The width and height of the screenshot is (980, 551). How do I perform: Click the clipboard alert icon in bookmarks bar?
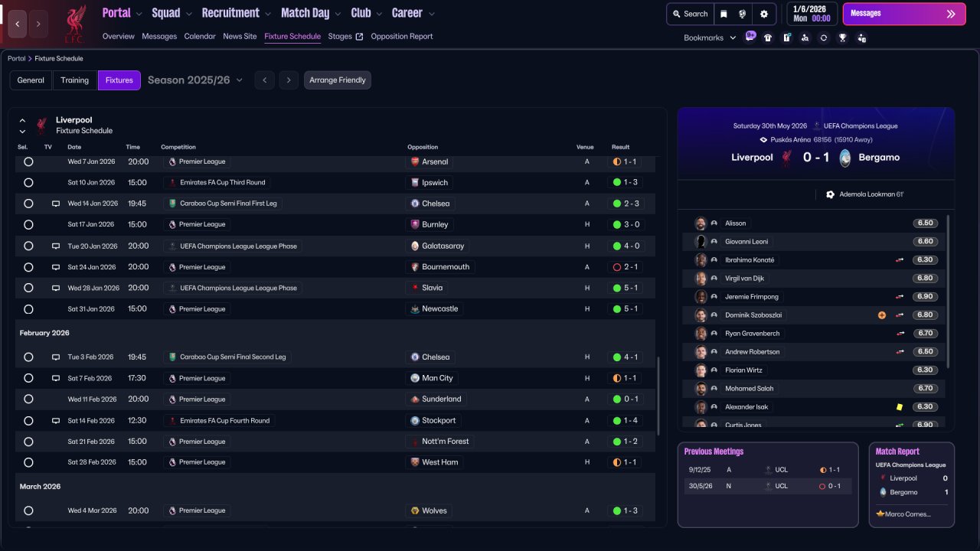point(786,37)
